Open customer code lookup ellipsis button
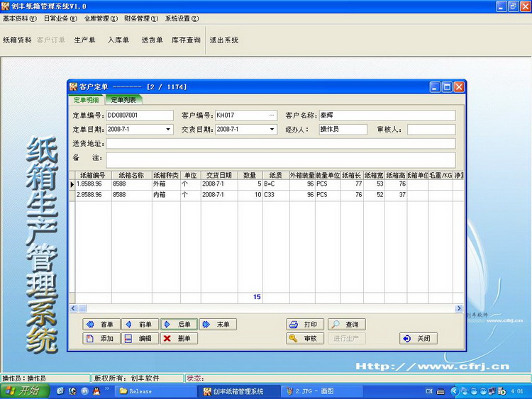The height and width of the screenshot is (399, 532). (x=271, y=115)
